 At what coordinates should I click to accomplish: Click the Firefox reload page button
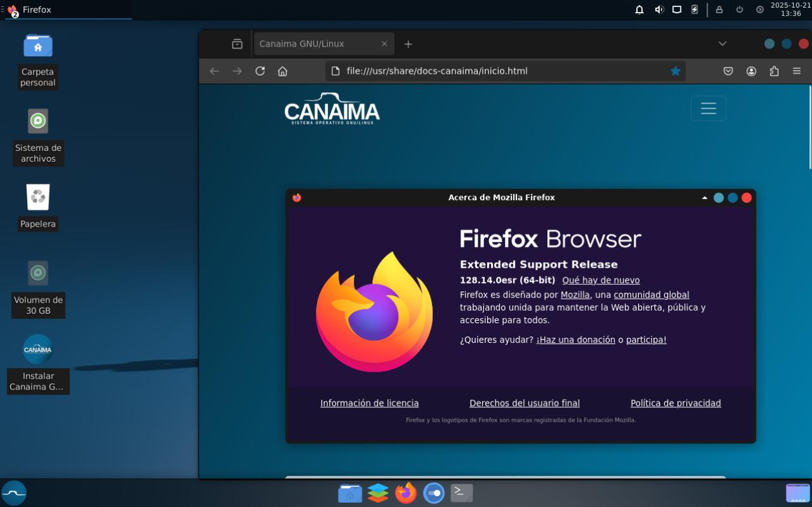260,71
